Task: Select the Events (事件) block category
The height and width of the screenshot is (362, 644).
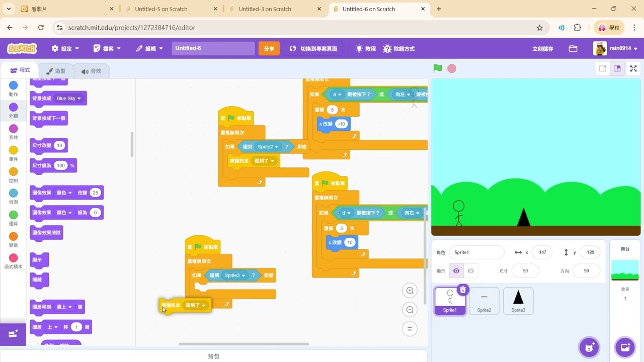Action: [x=13, y=154]
